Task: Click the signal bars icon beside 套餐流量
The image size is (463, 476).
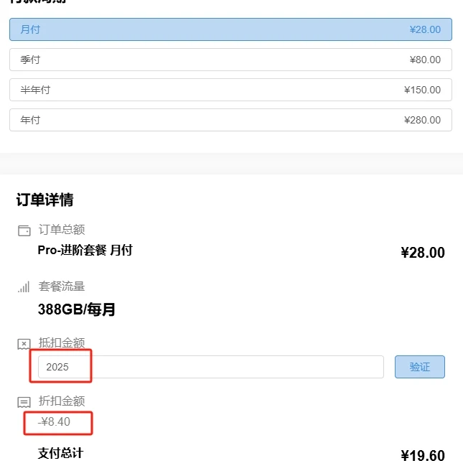Action: tap(24, 287)
